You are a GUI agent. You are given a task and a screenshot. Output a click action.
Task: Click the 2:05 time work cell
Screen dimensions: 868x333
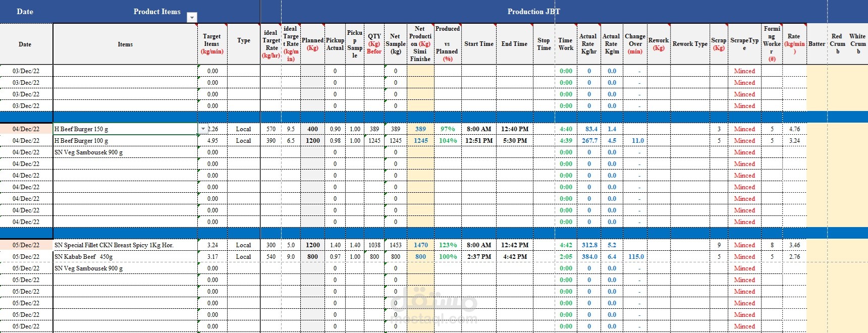click(566, 257)
